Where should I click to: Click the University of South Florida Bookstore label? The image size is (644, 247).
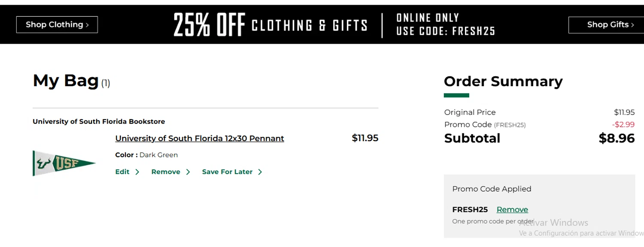[99, 122]
